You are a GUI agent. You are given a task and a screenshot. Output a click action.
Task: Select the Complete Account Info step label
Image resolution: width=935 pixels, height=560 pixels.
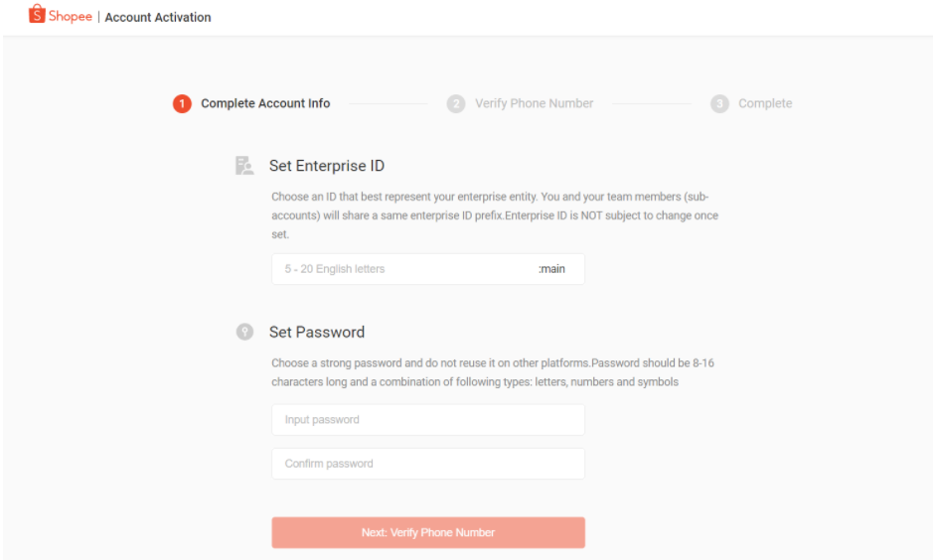(x=265, y=103)
